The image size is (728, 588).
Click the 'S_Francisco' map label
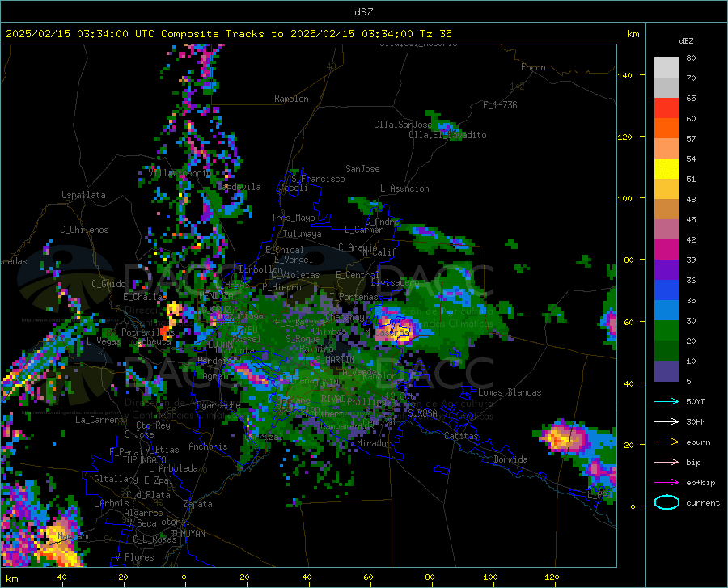(x=318, y=179)
